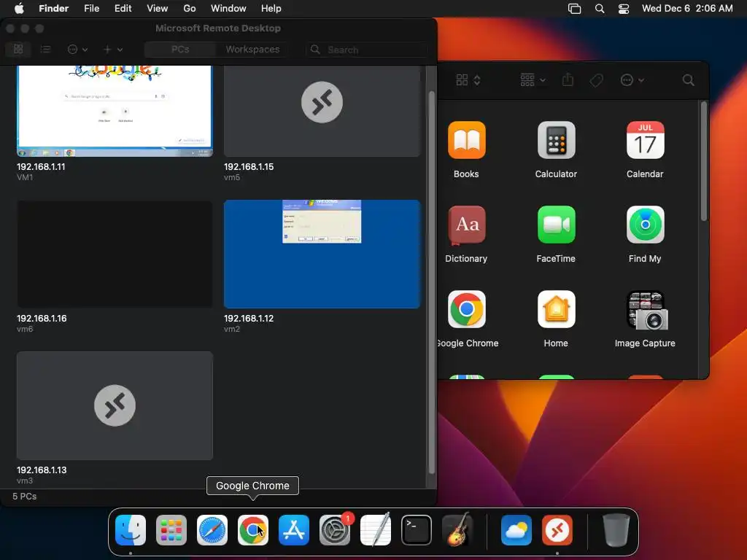
Task: Select Workspaces tab in Remote Desktop
Action: [252, 50]
